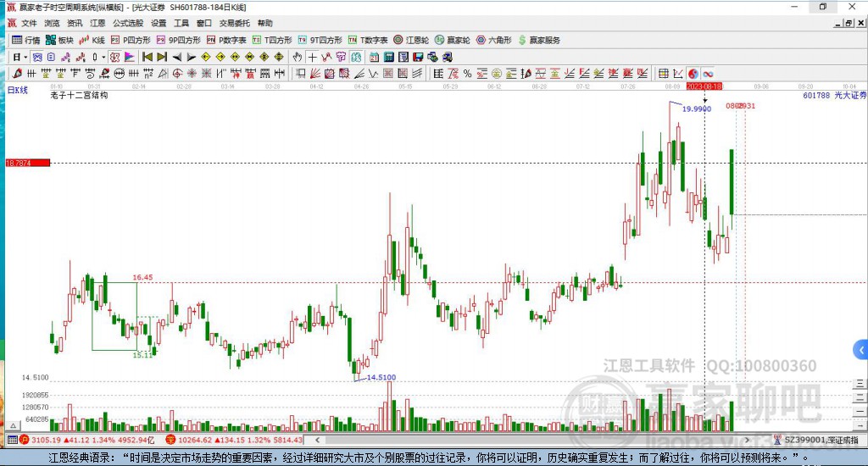
Task: Open the 资讯 menu
Action: [x=75, y=23]
